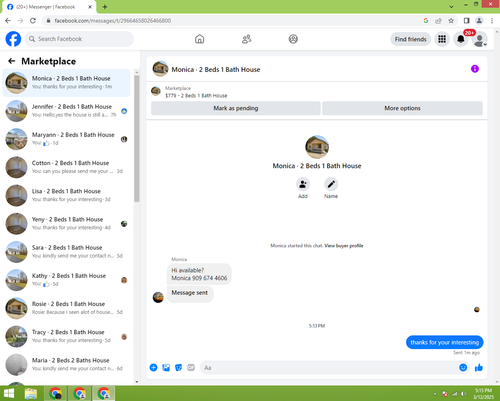Click the 'Hi available?' message bubble
Screen dimensions: 500x401
[x=199, y=274]
